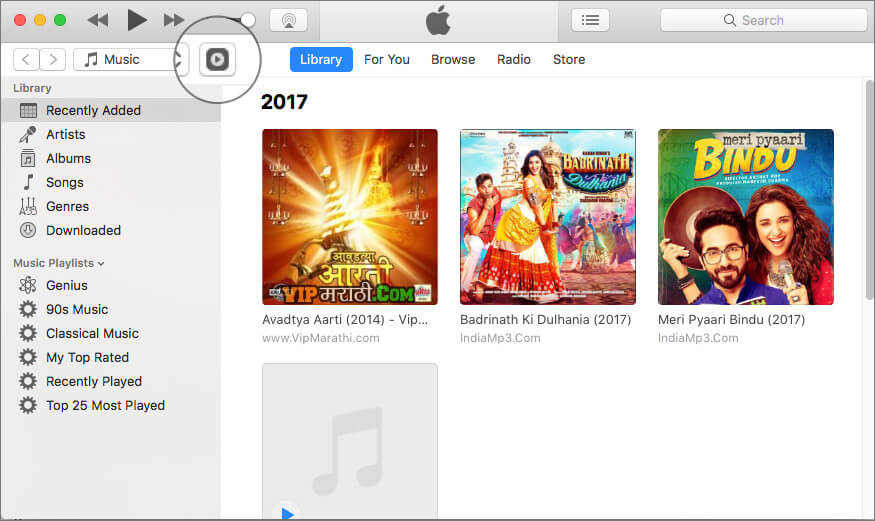This screenshot has height=521, width=875.
Task: Close the iTunes window with red button
Action: pyautogui.click(x=20, y=21)
